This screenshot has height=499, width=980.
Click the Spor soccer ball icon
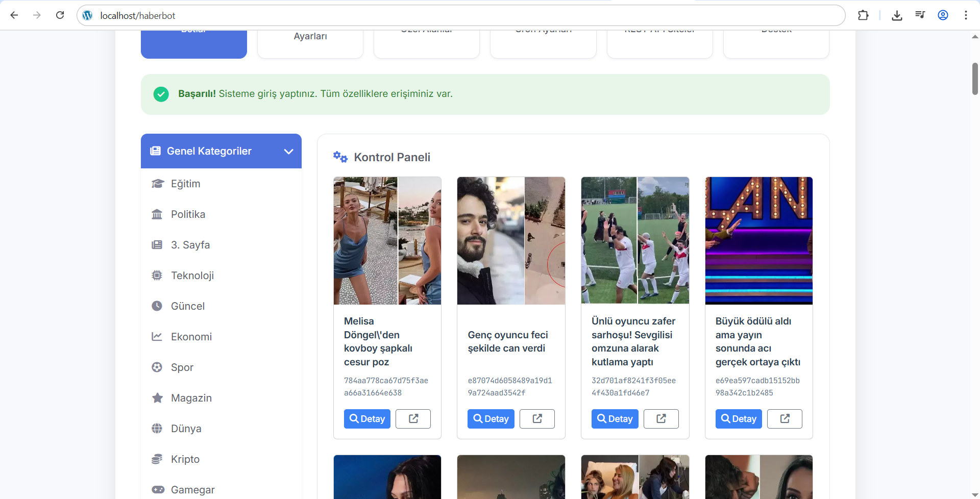pyautogui.click(x=157, y=367)
